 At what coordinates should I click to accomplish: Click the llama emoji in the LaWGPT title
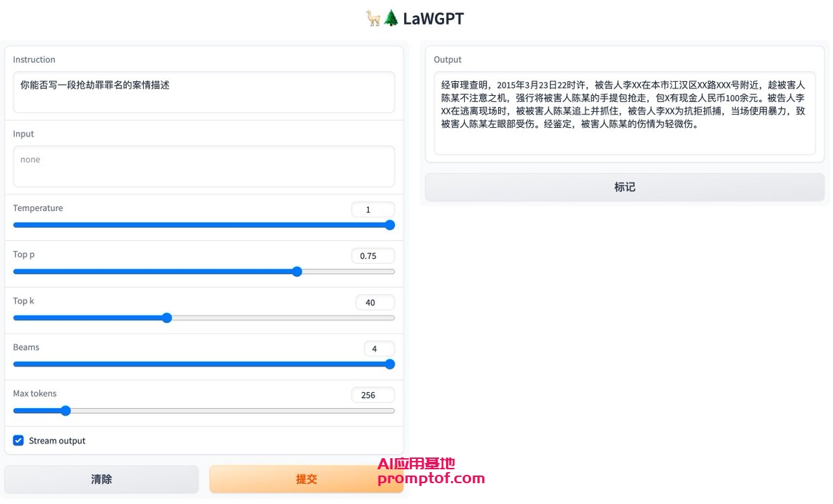pyautogui.click(x=373, y=19)
